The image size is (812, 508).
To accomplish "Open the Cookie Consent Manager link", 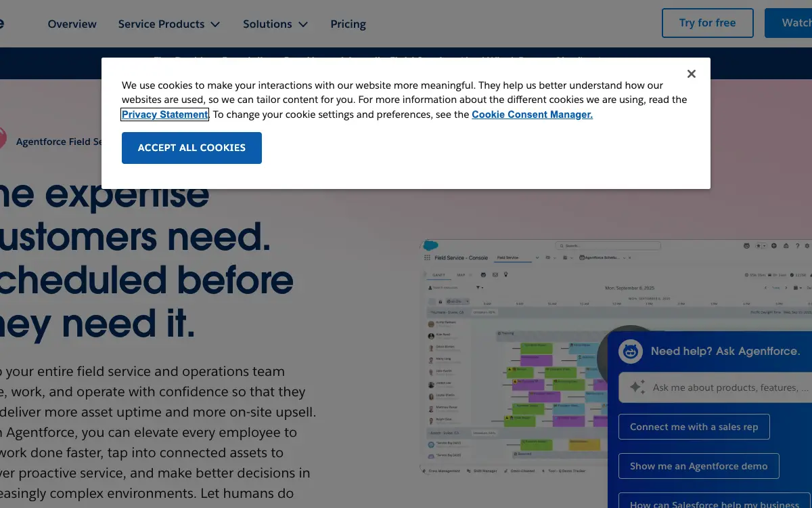I will pyautogui.click(x=532, y=114).
